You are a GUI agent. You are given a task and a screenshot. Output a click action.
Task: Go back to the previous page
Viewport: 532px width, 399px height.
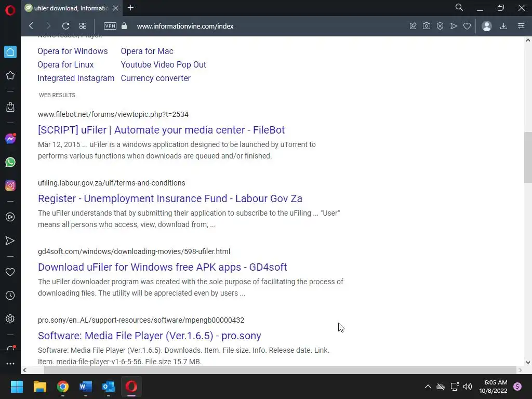(x=31, y=26)
